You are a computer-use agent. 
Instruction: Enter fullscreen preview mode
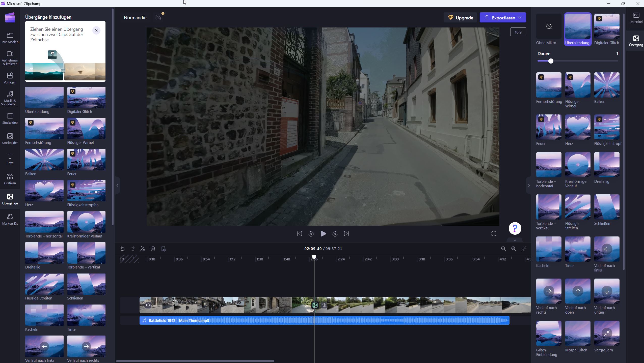pos(494,234)
